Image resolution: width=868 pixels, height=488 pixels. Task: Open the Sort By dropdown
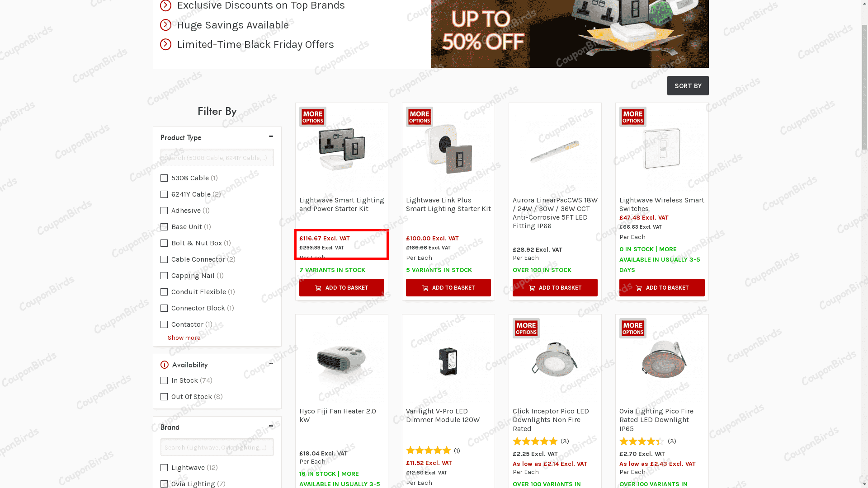(688, 86)
